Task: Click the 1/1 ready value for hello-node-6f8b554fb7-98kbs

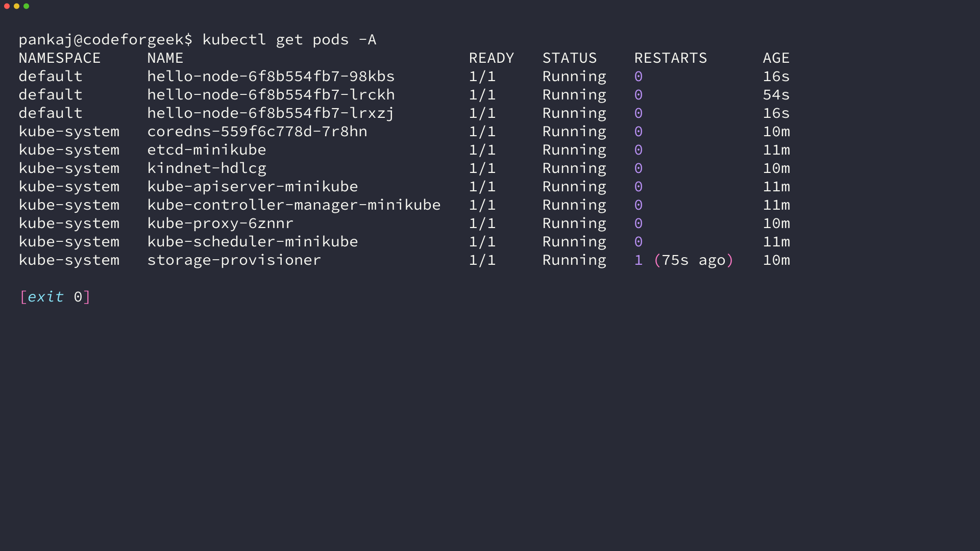Action: (482, 77)
